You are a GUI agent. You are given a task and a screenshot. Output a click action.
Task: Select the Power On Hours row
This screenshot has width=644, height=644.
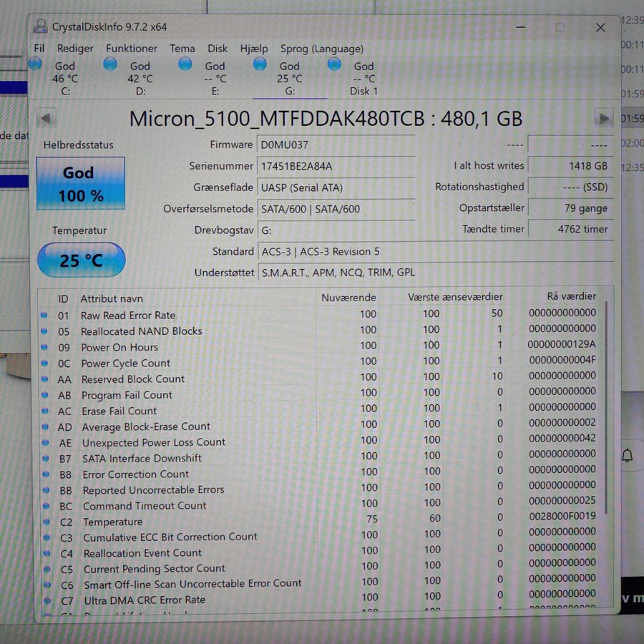[318, 346]
